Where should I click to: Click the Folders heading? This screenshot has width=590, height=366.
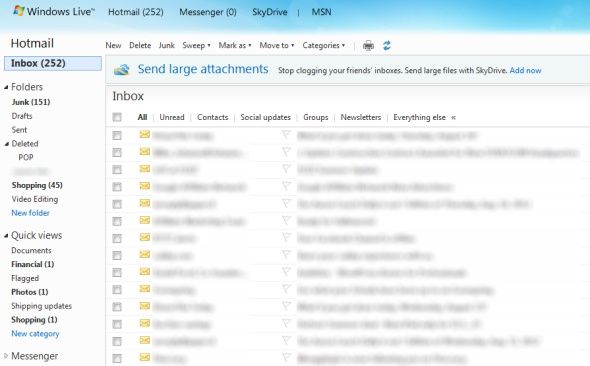tap(27, 87)
